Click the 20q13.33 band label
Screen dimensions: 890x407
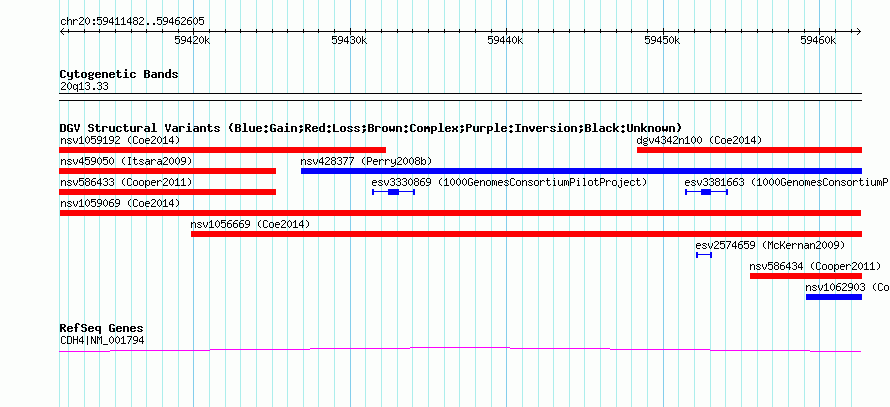[84, 87]
